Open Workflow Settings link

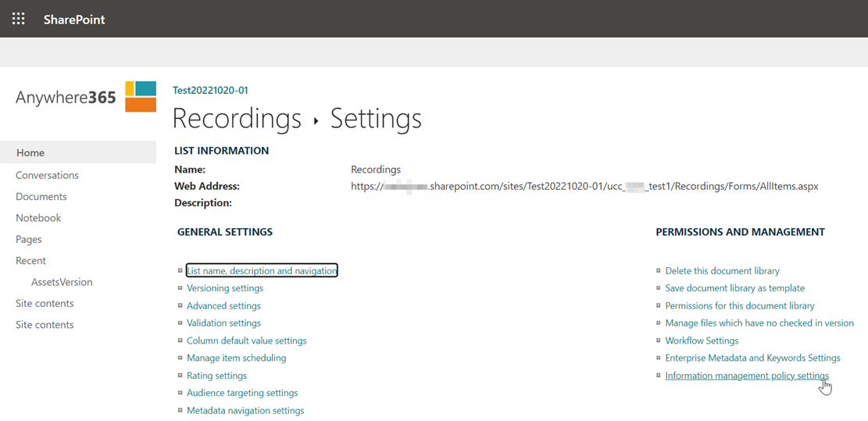(x=702, y=341)
